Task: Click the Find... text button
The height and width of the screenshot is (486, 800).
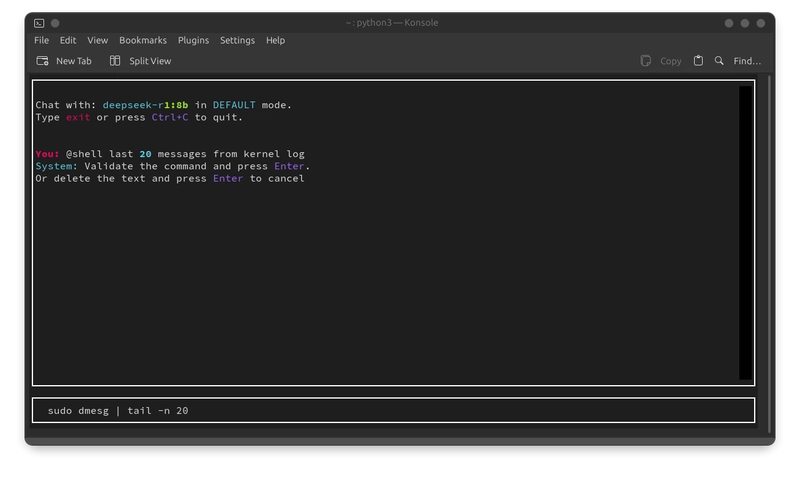Action: (x=747, y=61)
